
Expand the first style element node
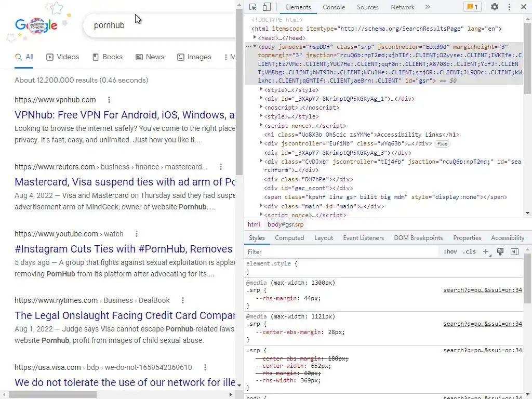pyautogui.click(x=261, y=89)
